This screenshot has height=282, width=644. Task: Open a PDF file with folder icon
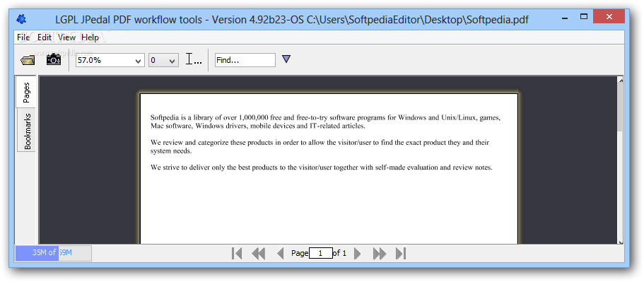tap(28, 60)
